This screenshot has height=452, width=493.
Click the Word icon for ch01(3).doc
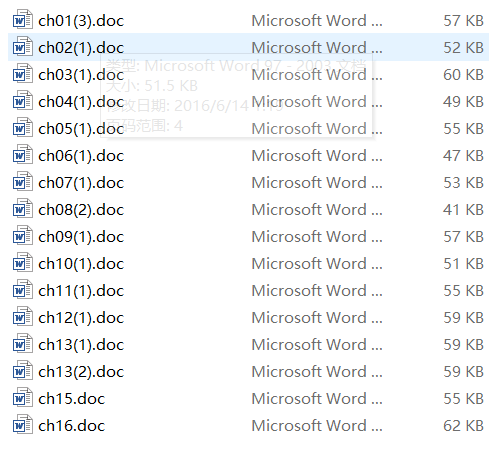coord(23,20)
